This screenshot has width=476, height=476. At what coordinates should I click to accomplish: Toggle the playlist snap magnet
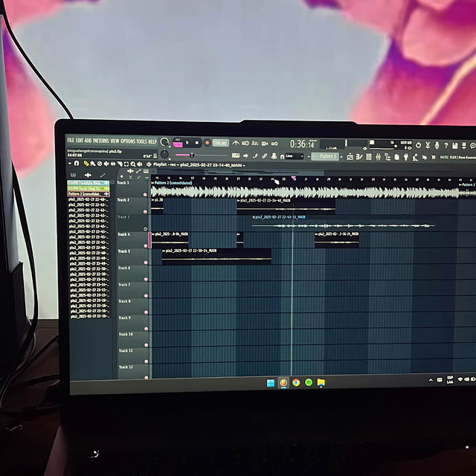(77, 164)
